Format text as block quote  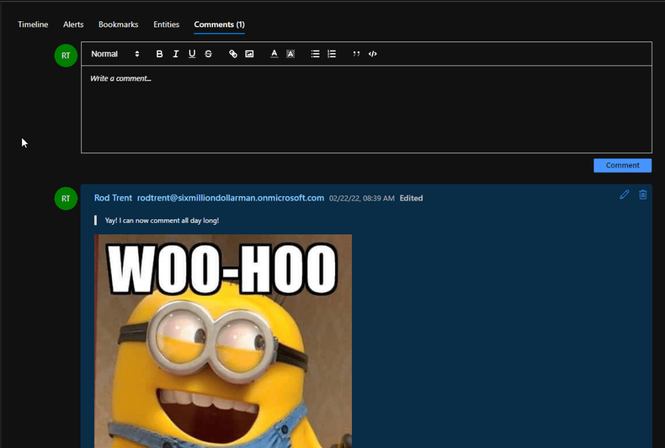point(356,54)
